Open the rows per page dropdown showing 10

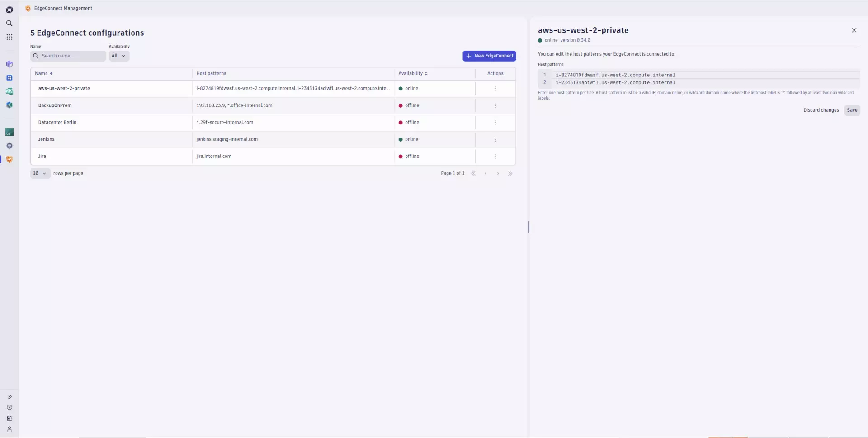(x=39, y=173)
